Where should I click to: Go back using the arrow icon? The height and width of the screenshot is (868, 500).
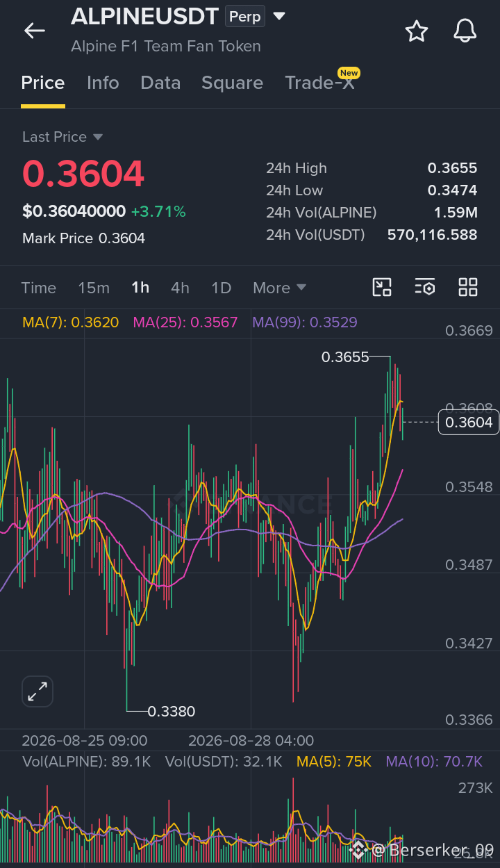[34, 31]
